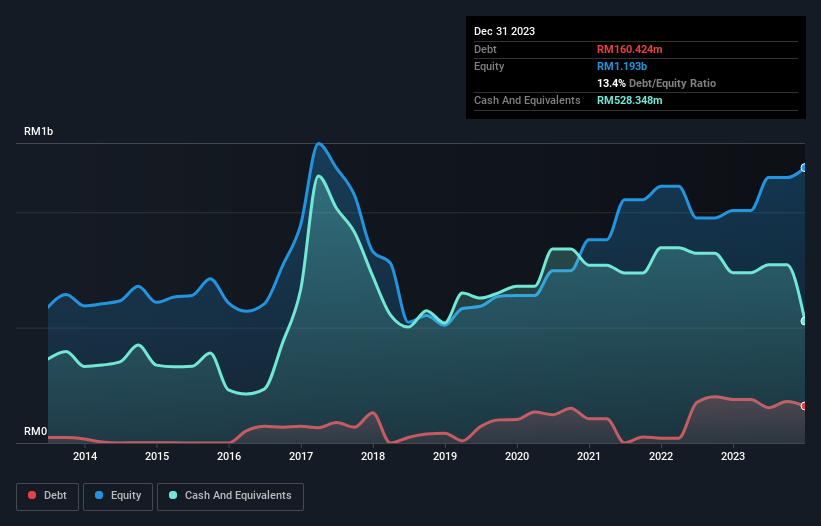Click the 2016 x-axis label
The height and width of the screenshot is (526, 821).
click(x=229, y=456)
